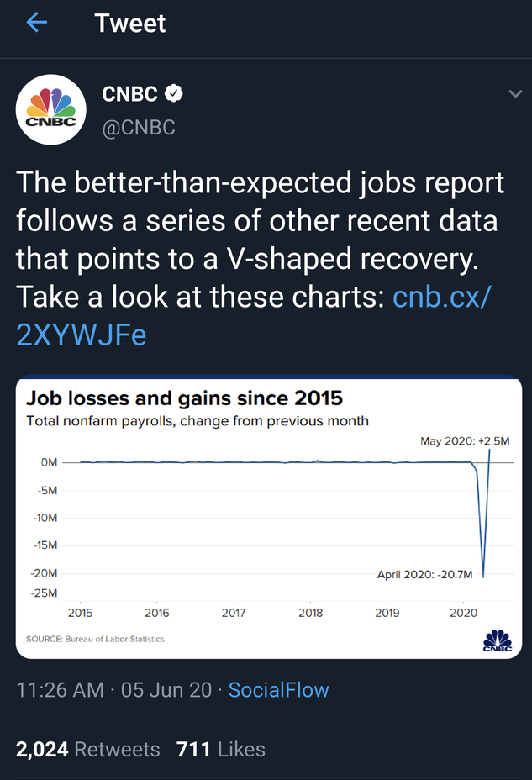Open the SocialFlow source link
Screen dimensions: 532x780
[278, 690]
